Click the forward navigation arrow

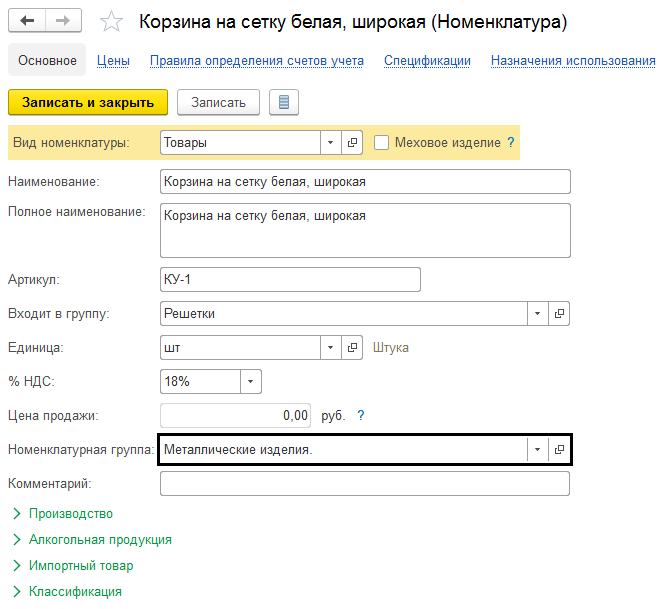(x=63, y=21)
